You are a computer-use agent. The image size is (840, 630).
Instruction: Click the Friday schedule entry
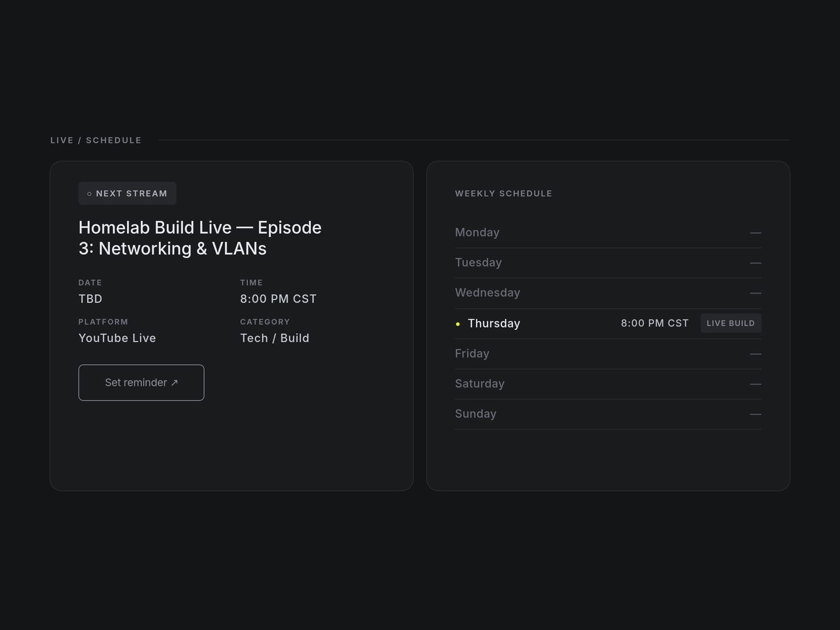608,354
